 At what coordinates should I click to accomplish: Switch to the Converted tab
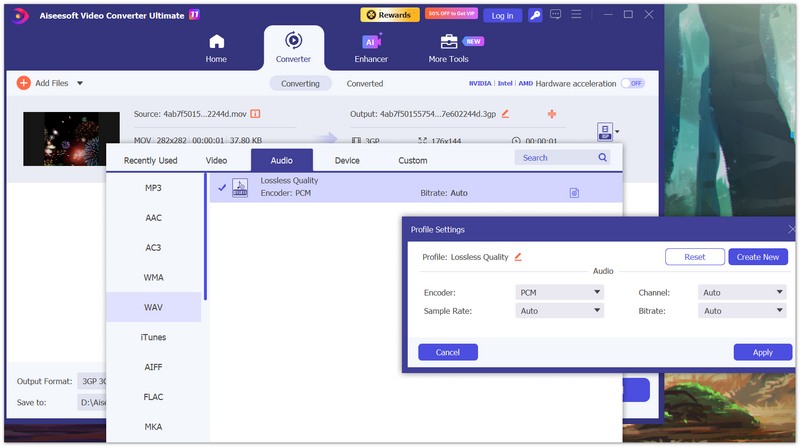click(365, 84)
